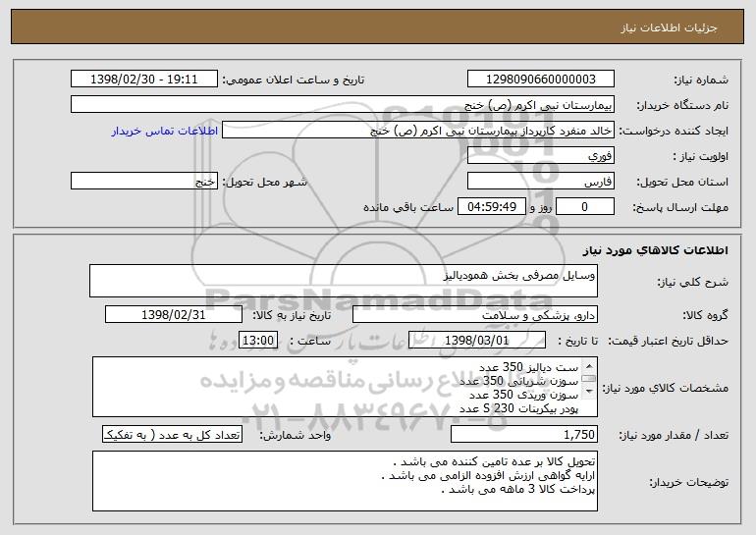The width and height of the screenshot is (756, 535).
Task: Click the remaining days field showing 0
Action: [585, 207]
